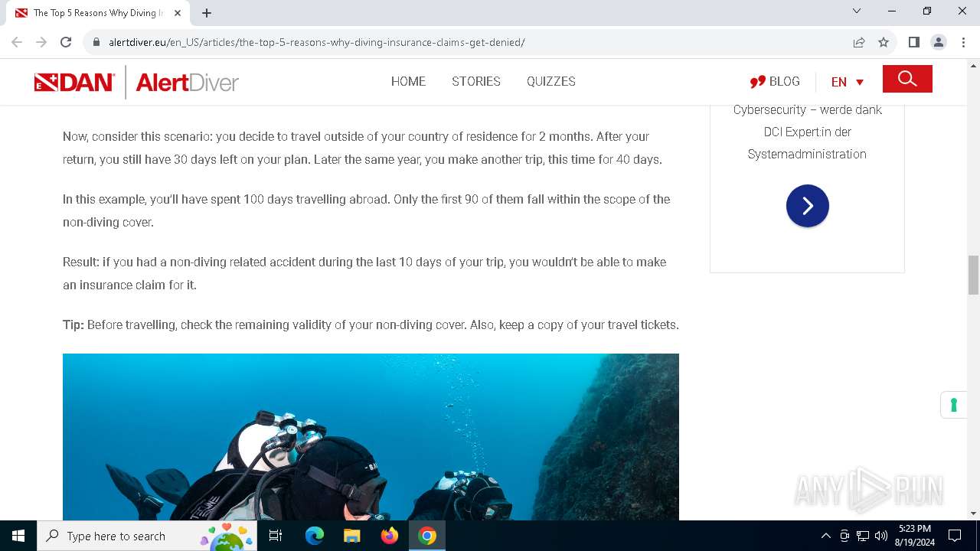
Task: Open the Windows Start menu
Action: pyautogui.click(x=18, y=536)
